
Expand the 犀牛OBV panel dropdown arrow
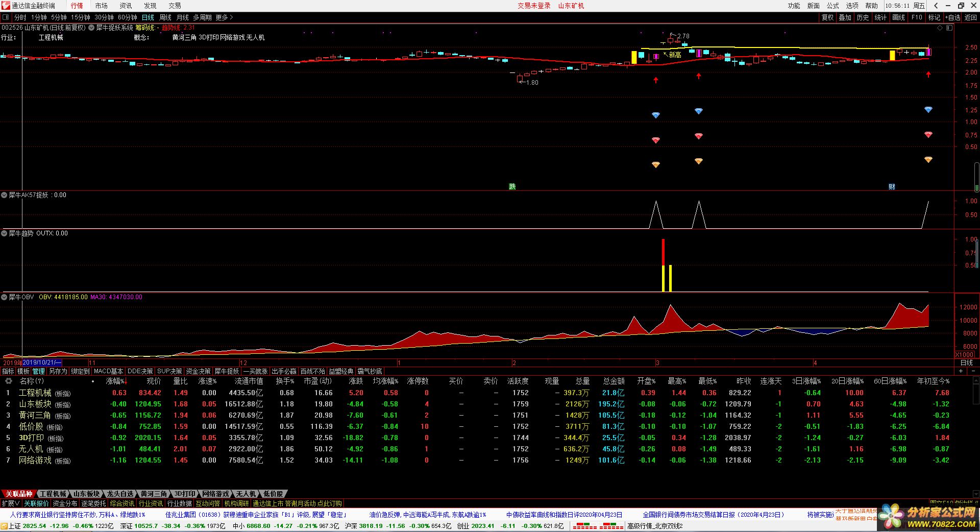[4, 297]
